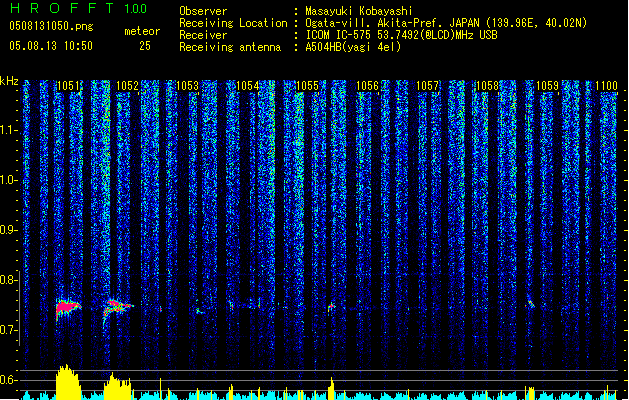The image size is (629, 400).
Task: Click the 1052 time marker
Action: (127, 86)
